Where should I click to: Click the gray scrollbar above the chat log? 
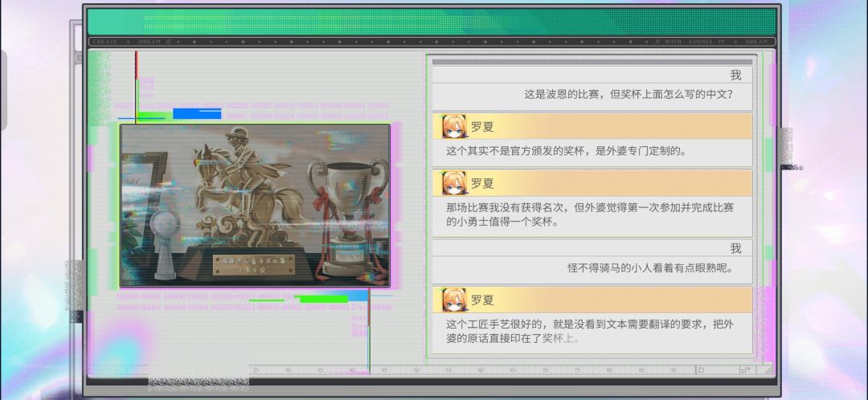point(592,62)
